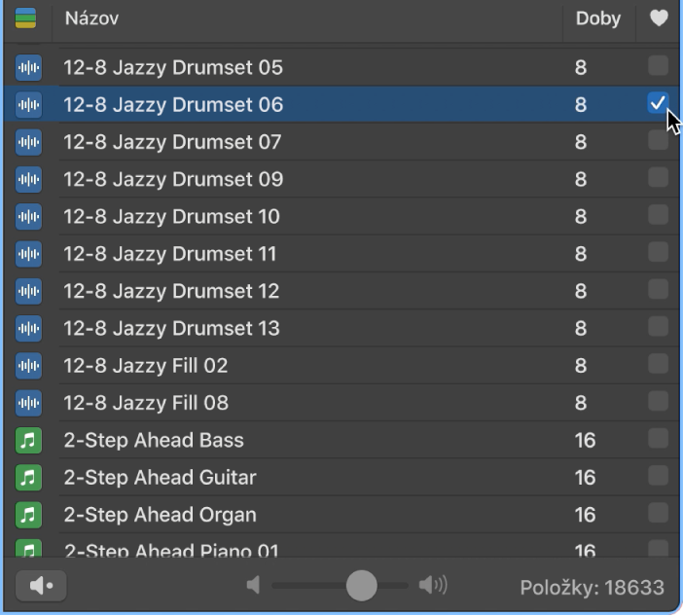This screenshot has width=683, height=616.
Task: Click the low volume speaker icon
Action: tap(254, 585)
